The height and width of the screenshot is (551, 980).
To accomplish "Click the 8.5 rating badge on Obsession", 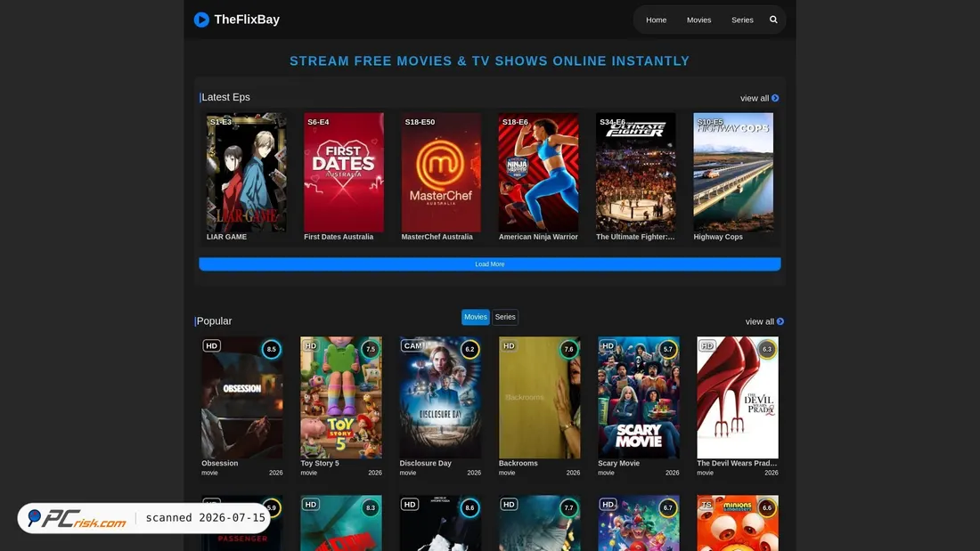I will coord(271,349).
